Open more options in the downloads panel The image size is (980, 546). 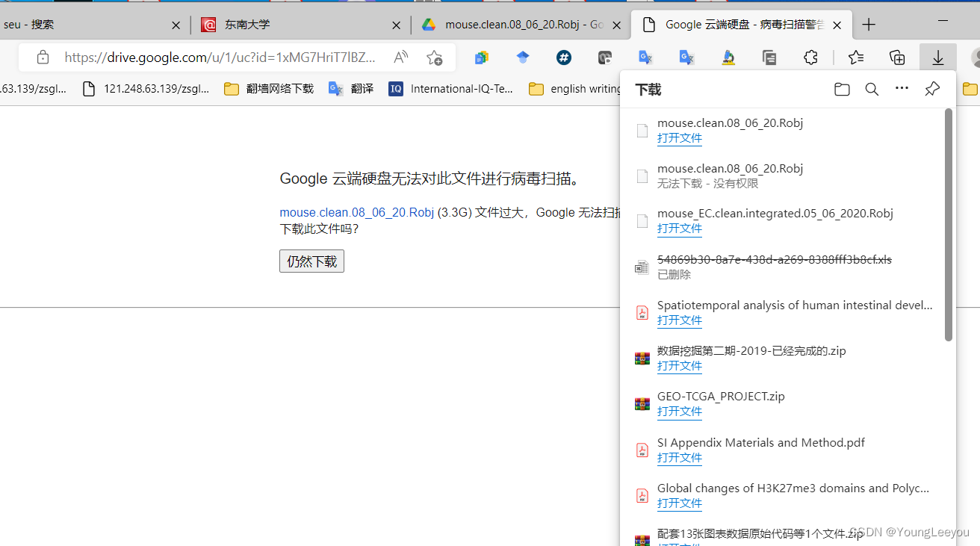pyautogui.click(x=902, y=89)
